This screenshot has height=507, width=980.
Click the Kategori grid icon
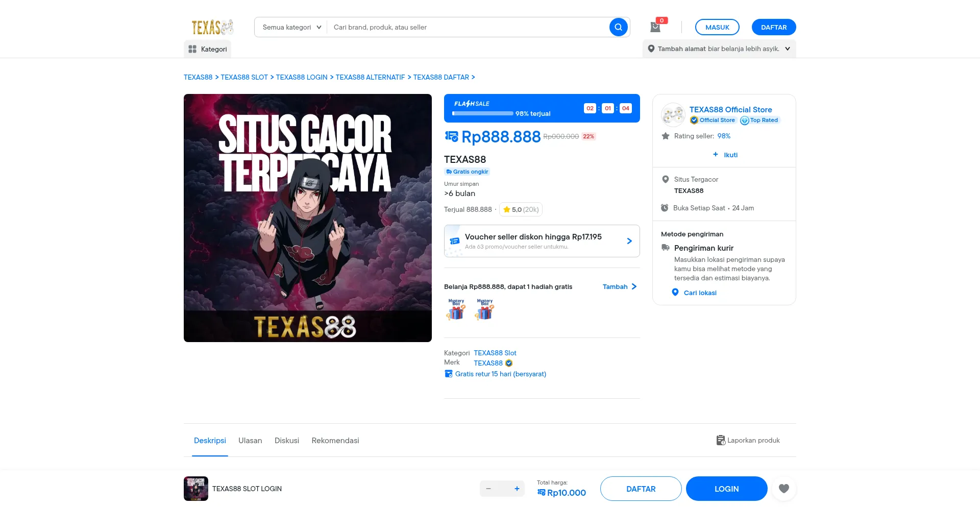pyautogui.click(x=192, y=49)
